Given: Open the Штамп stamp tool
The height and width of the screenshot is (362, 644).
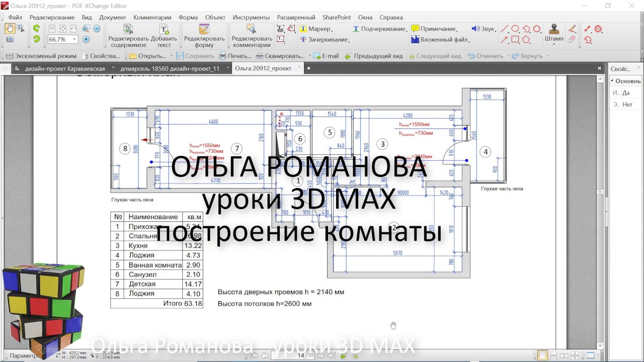Looking at the screenshot, I should tap(554, 35).
